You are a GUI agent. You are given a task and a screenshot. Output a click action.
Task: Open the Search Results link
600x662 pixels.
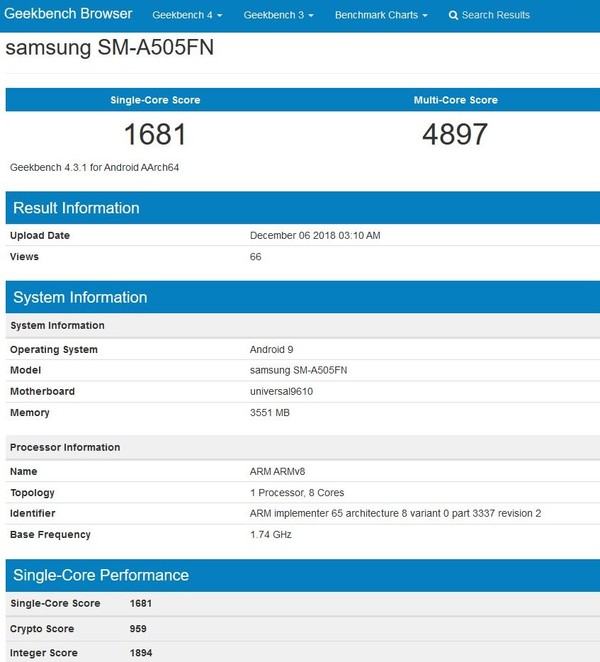[x=489, y=15]
